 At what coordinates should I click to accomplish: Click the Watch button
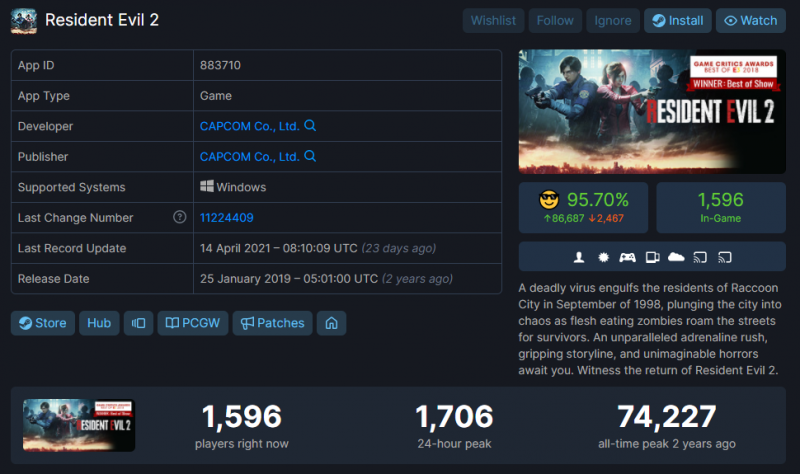[x=751, y=20]
